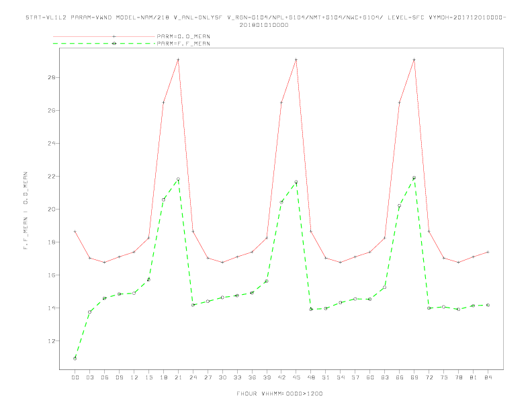Click the x-axis hour label 09
The height and width of the screenshot is (411, 532).
coord(120,377)
